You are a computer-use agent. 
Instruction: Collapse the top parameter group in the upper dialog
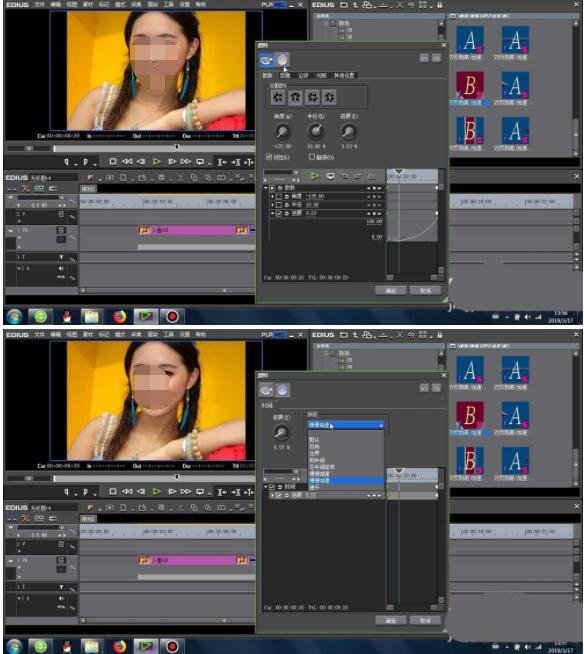[266, 188]
